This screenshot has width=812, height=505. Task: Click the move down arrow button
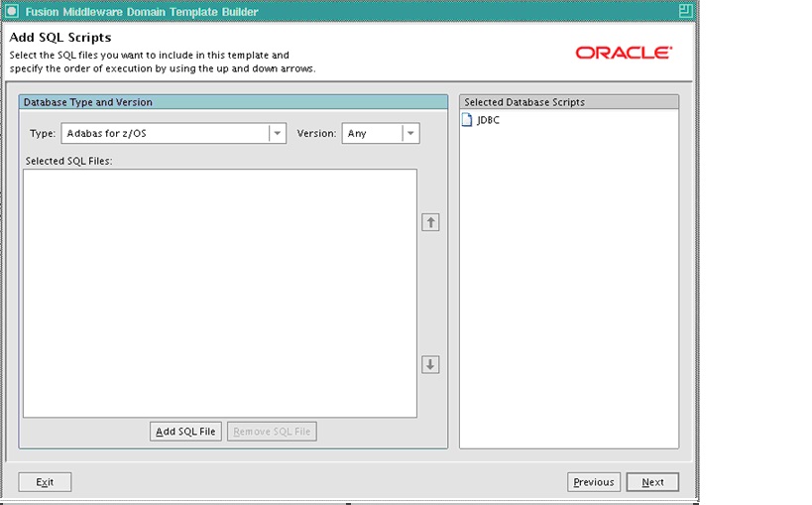(430, 364)
